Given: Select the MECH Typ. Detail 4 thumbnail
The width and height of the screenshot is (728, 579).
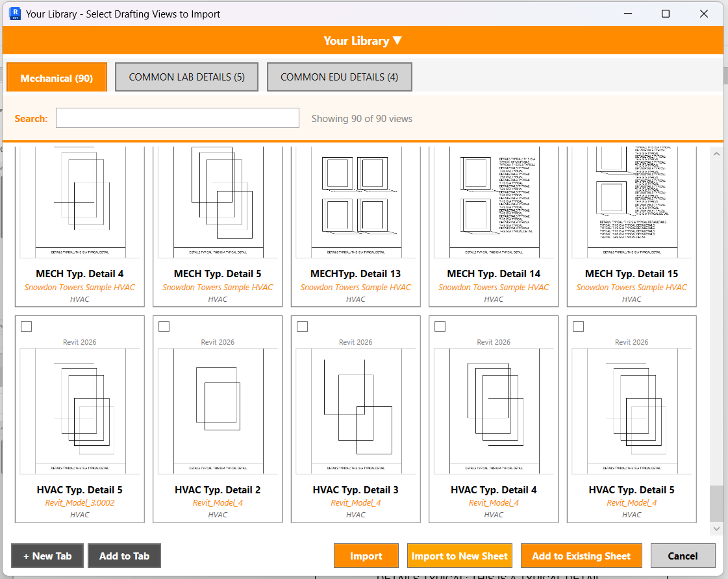Looking at the screenshot, I should (x=79, y=201).
